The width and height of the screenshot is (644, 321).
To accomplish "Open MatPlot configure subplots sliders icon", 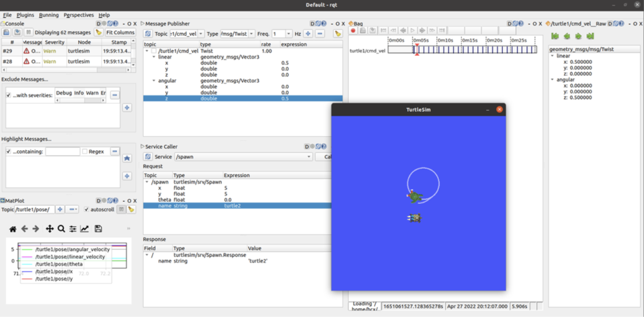I will [73, 229].
